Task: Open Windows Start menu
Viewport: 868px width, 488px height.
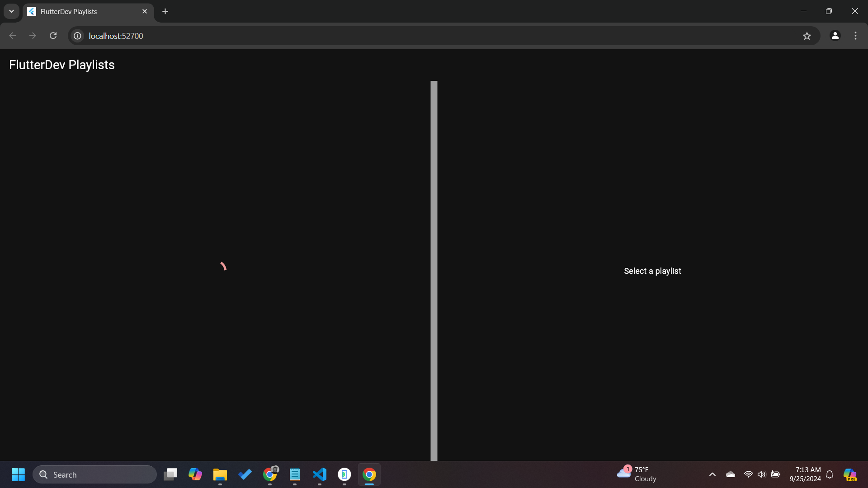Action: pos(18,474)
